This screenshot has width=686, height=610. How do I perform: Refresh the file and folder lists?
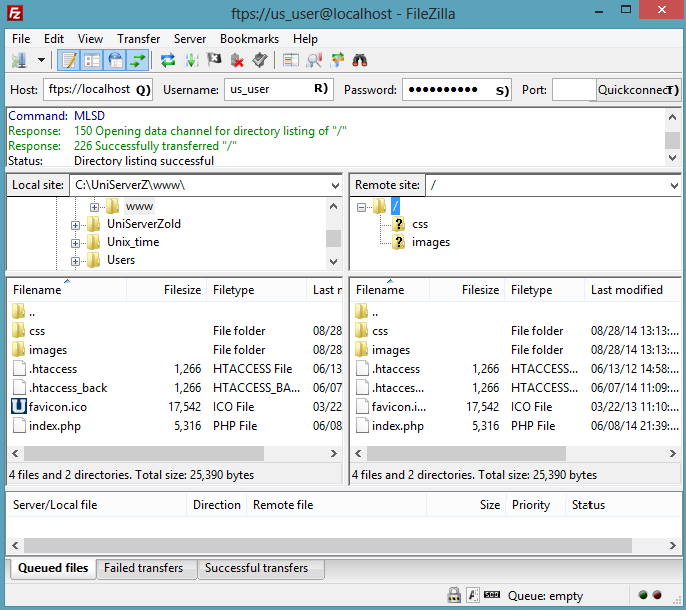coord(168,60)
